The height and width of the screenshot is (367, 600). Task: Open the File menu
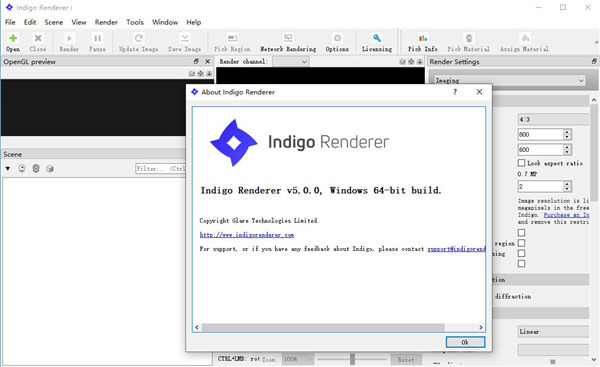[x=10, y=22]
